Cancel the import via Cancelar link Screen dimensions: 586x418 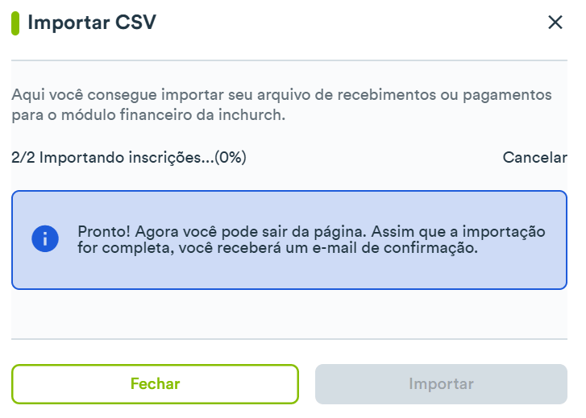pos(535,157)
